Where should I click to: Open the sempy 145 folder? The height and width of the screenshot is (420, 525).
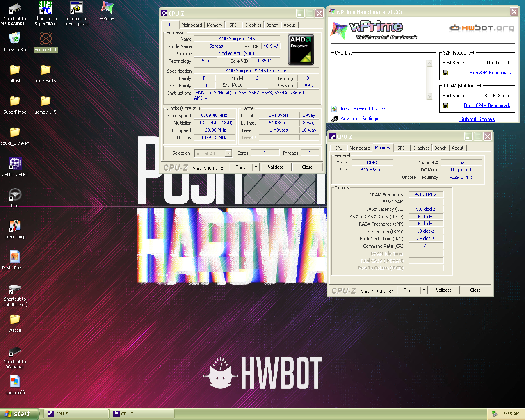46,101
